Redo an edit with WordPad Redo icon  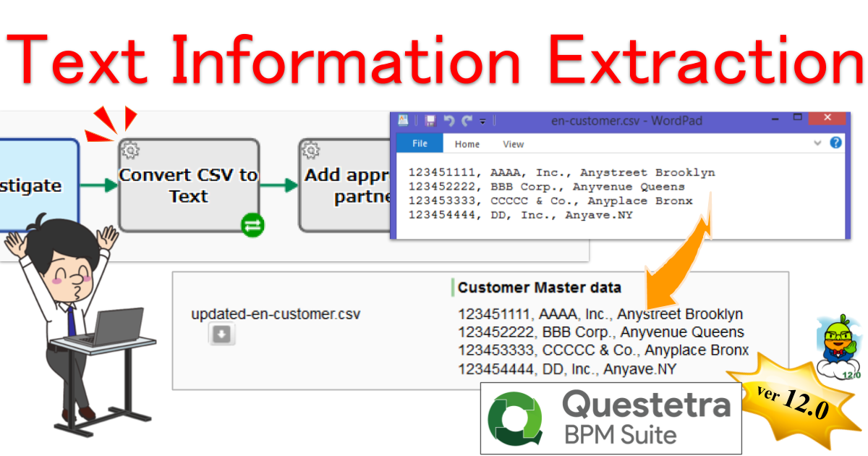[x=466, y=121]
